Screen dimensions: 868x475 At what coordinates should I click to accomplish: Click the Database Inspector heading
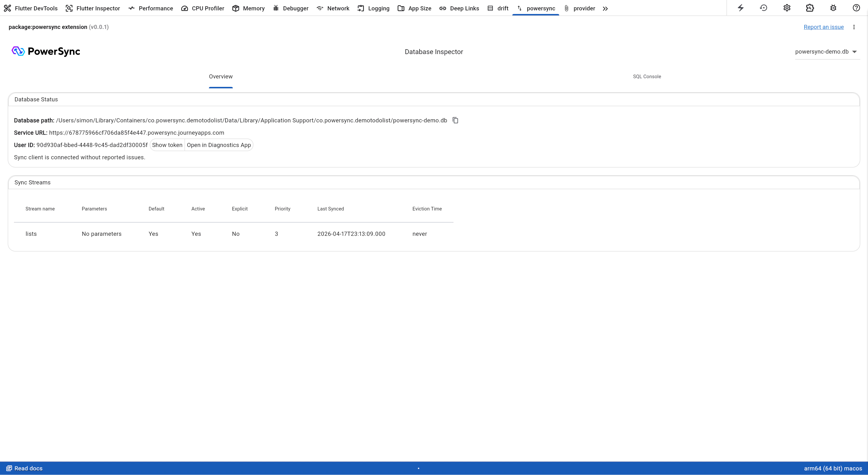[434, 52]
